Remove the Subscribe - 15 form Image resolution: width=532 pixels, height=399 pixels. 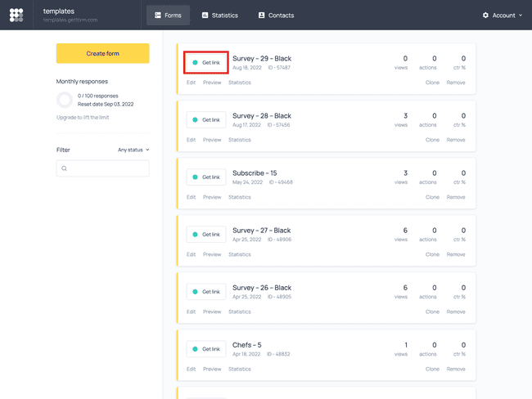click(456, 197)
